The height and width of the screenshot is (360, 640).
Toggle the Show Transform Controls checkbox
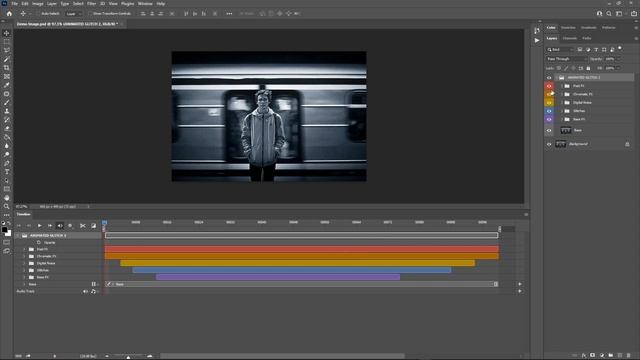[91, 13]
